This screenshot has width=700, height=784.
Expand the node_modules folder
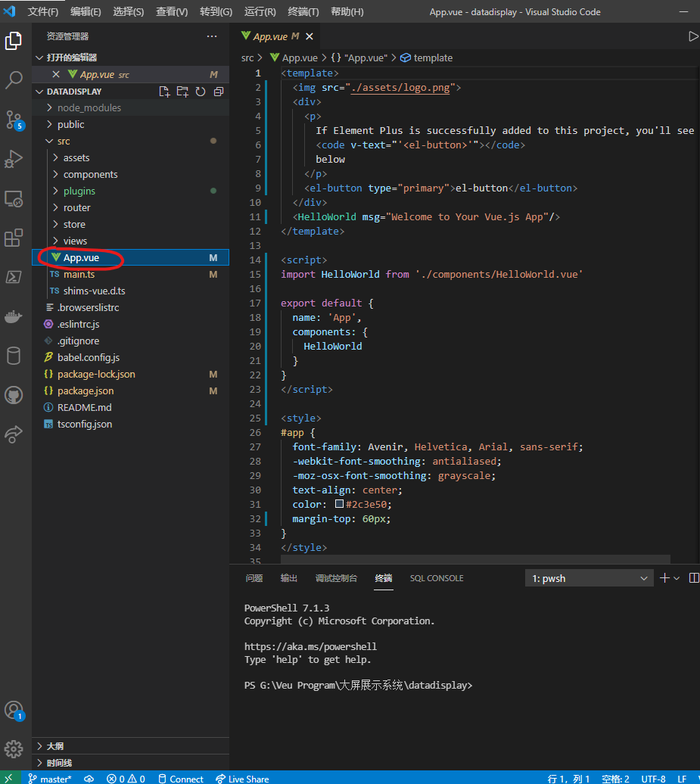coord(130,107)
